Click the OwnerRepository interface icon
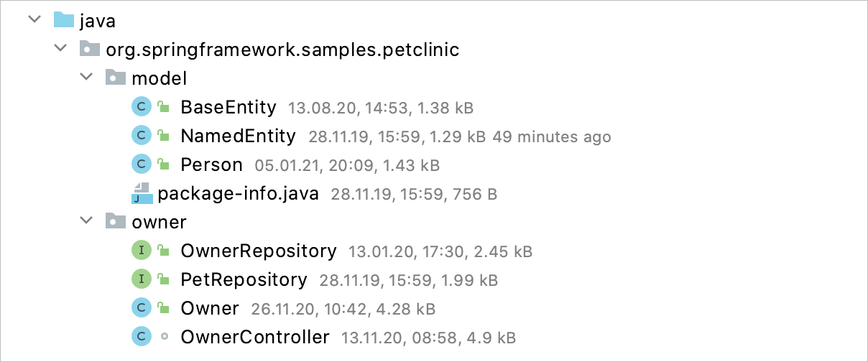This screenshot has height=362, width=868. pyautogui.click(x=142, y=251)
